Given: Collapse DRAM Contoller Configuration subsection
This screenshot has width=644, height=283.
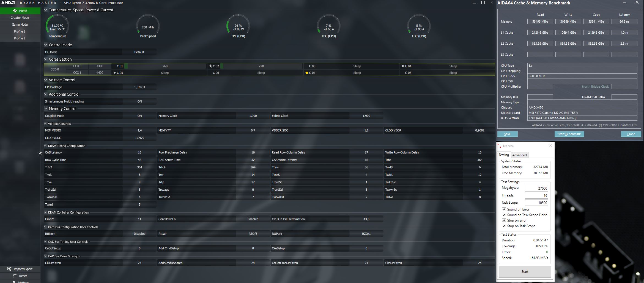Looking at the screenshot, I should pyautogui.click(x=45, y=212).
